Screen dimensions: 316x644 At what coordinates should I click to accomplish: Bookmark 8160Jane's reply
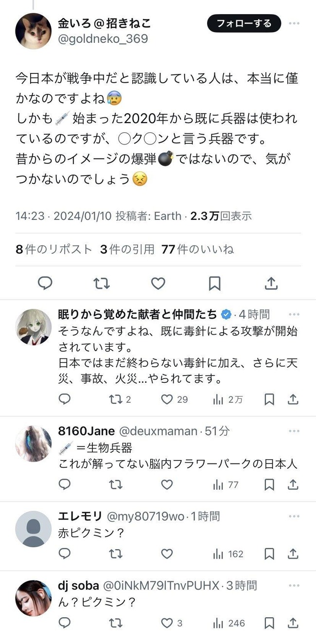point(269,484)
